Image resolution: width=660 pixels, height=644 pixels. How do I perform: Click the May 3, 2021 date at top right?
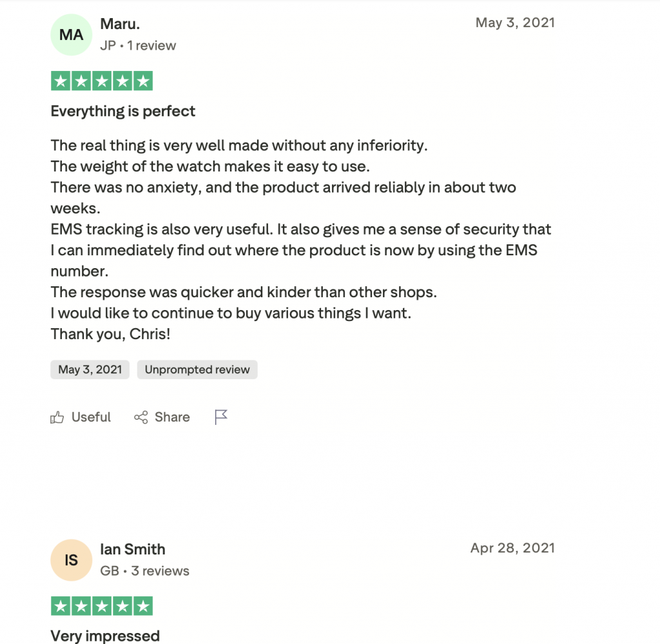pos(515,23)
